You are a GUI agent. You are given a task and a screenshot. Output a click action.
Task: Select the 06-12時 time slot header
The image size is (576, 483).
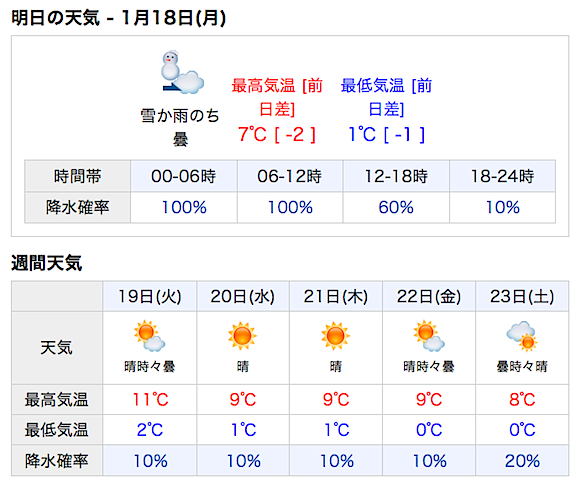coord(290,176)
